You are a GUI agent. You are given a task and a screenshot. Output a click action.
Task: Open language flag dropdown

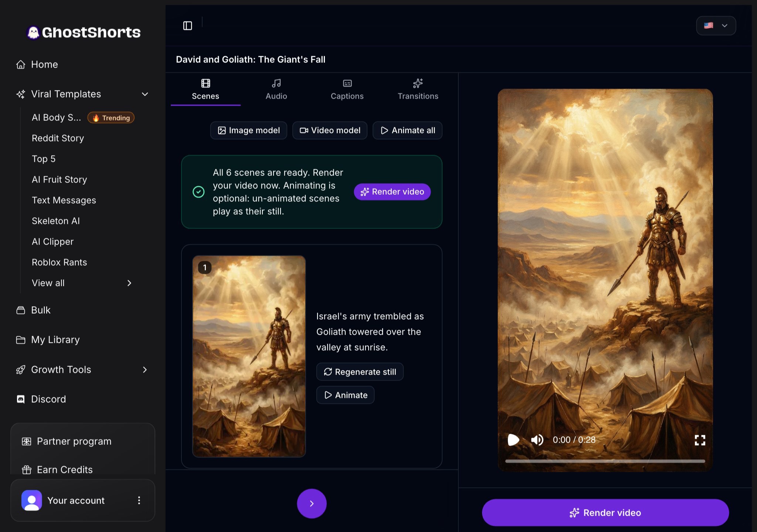716,25
